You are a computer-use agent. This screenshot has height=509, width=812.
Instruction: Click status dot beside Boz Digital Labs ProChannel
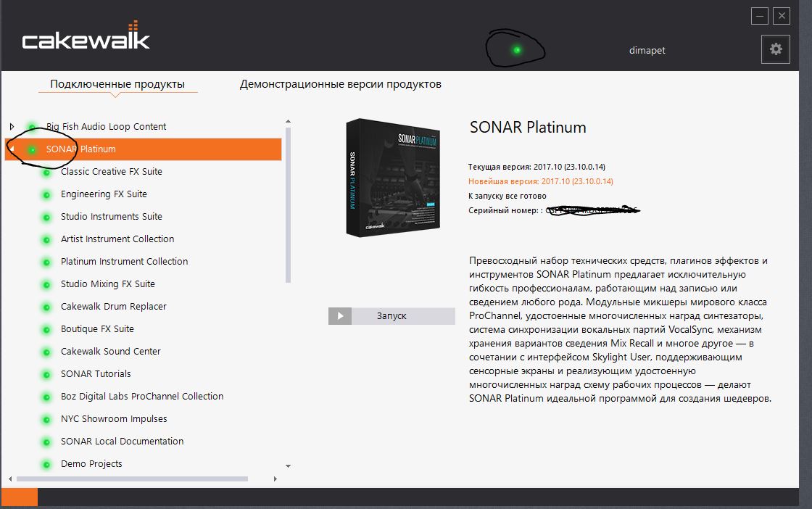pos(46,397)
